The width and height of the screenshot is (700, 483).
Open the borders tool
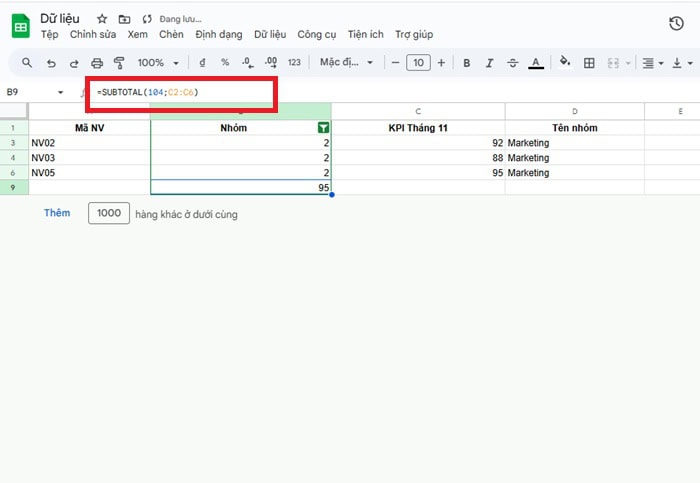click(589, 63)
